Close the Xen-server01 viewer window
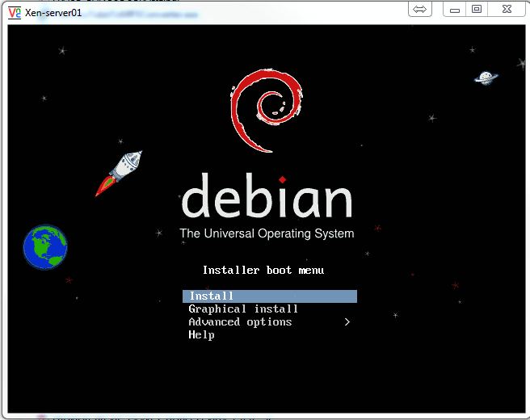530x420 pixels. [x=506, y=9]
